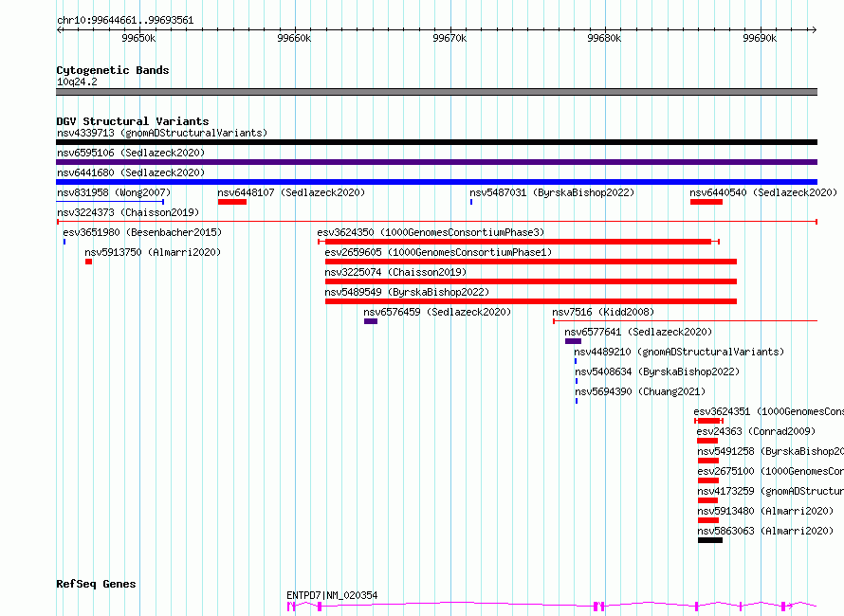Open nsv6576459 (Sedlazeck2020) label
Screen dimensions: 844x616
pos(437,312)
